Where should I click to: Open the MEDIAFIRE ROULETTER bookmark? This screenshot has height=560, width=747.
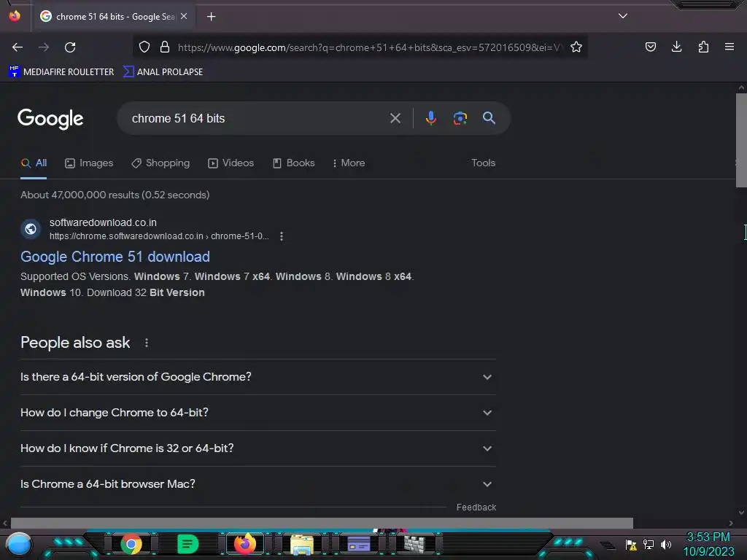coord(61,72)
